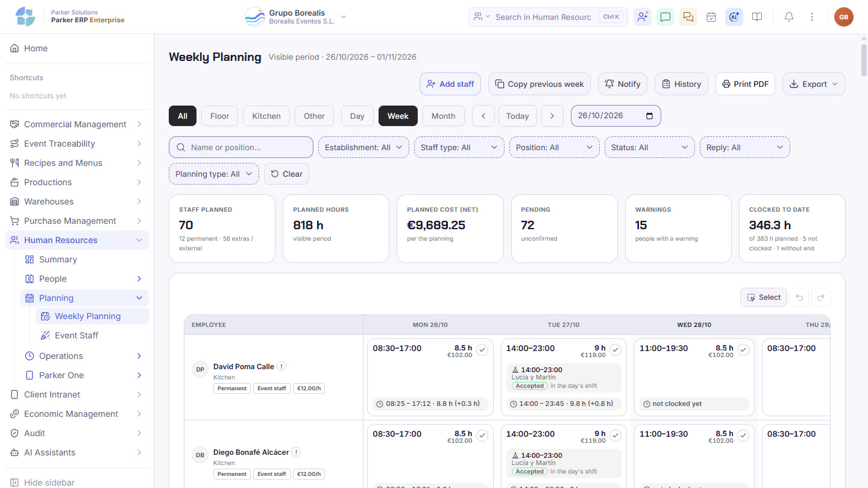The width and height of the screenshot is (868, 488).
Task: Open the notifications bell
Action: 789,17
